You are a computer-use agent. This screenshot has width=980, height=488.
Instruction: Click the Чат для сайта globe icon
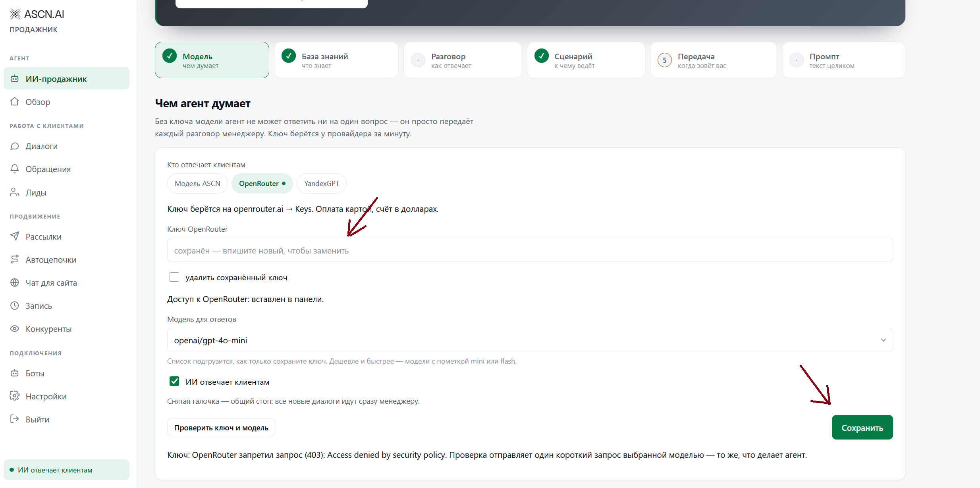click(15, 283)
